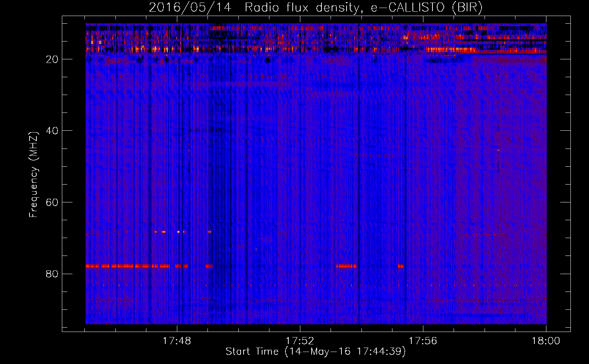589x364 pixels.
Task: Click the 'Frequency (MHZ)' axis label
Action: point(33,175)
